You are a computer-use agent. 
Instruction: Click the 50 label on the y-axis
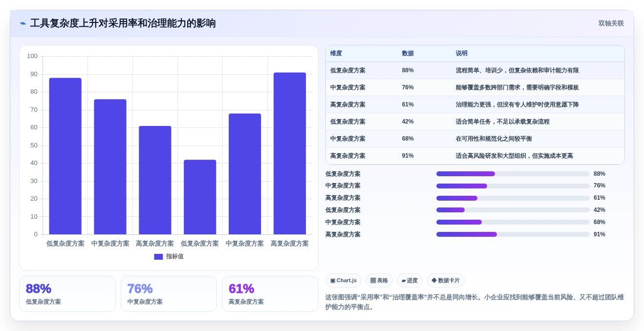[x=34, y=145]
